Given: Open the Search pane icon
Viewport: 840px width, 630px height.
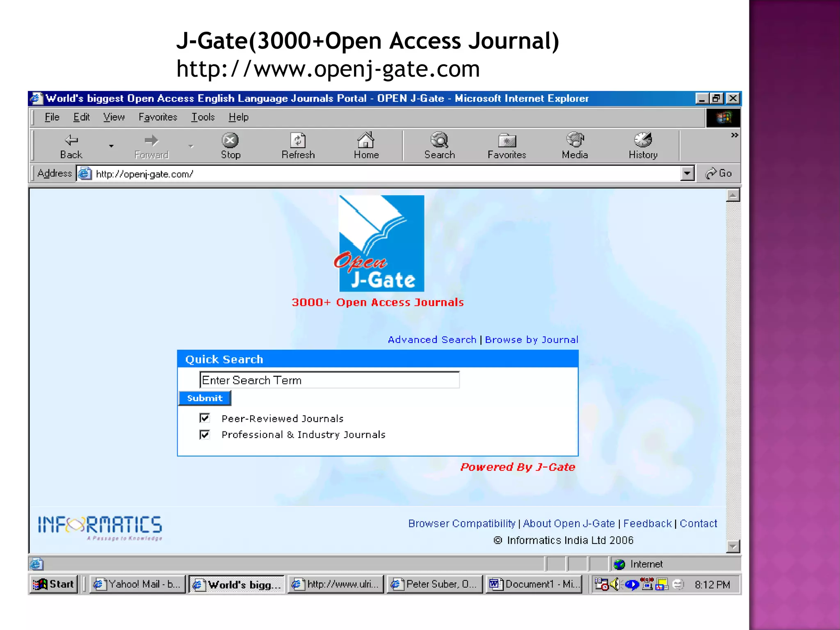Looking at the screenshot, I should click(x=439, y=140).
